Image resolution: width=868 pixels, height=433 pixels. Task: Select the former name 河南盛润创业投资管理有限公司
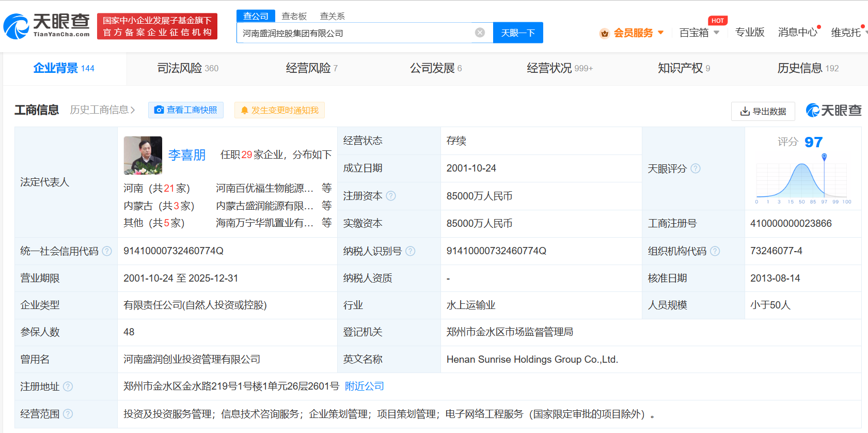click(192, 359)
